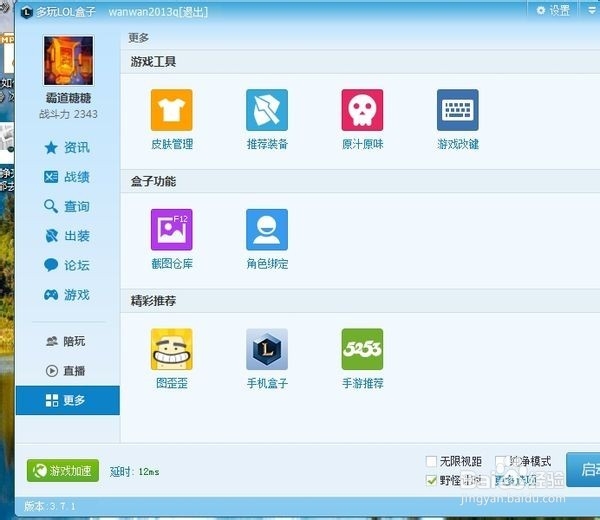Open the 角色绑定 character binding icon
This screenshot has width=600, height=520.
coord(267,230)
